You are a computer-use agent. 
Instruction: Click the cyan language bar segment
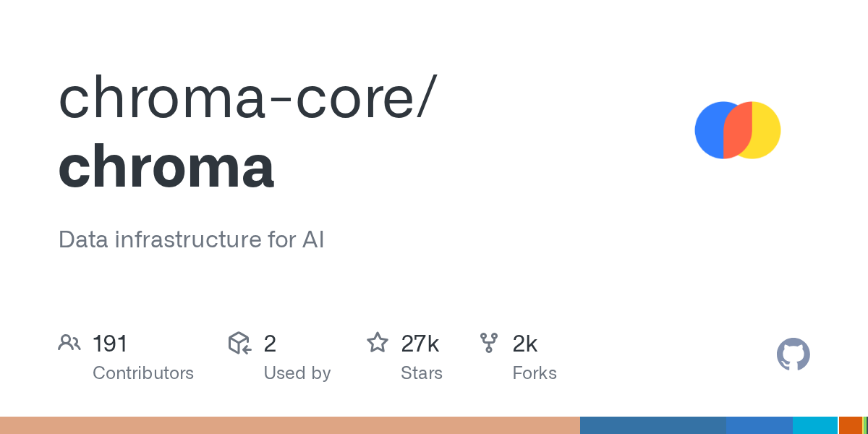click(x=814, y=425)
